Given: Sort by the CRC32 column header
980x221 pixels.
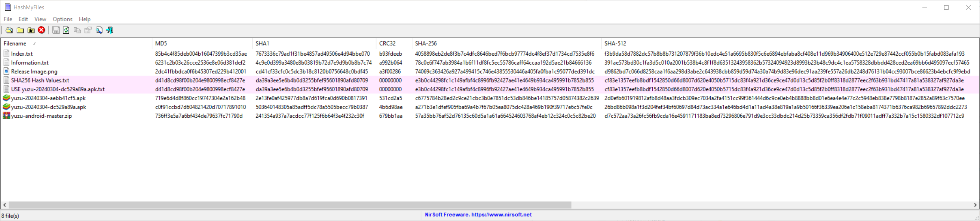Looking at the screenshot, I should pos(394,43).
